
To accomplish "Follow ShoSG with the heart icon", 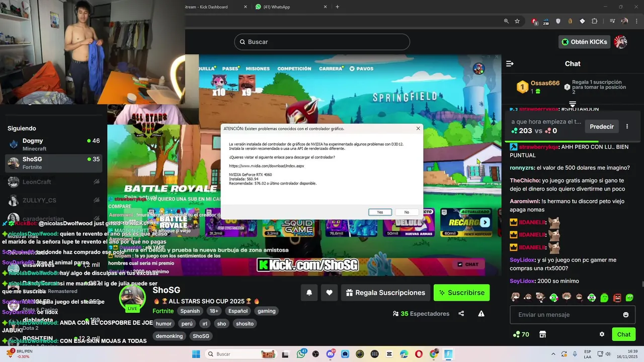I will point(329,293).
